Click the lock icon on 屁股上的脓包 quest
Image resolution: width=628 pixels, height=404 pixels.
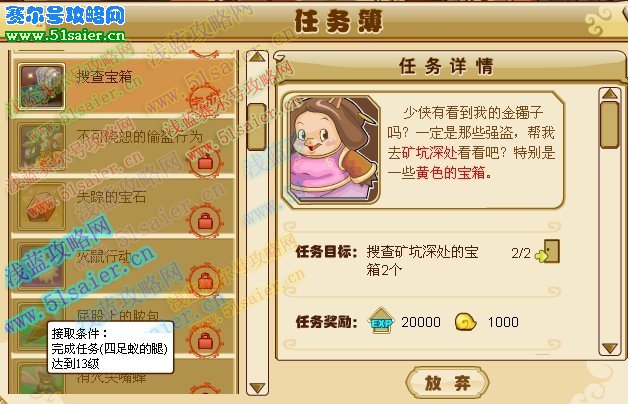coord(205,341)
